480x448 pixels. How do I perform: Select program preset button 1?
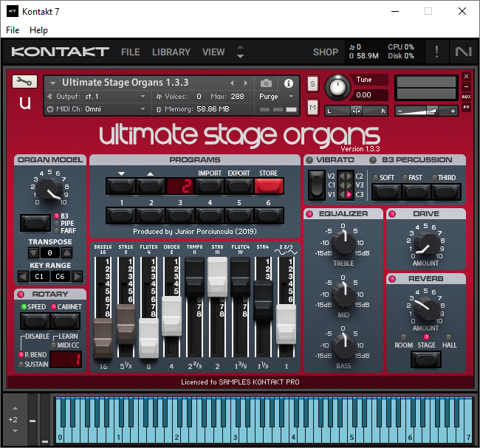pos(121,215)
